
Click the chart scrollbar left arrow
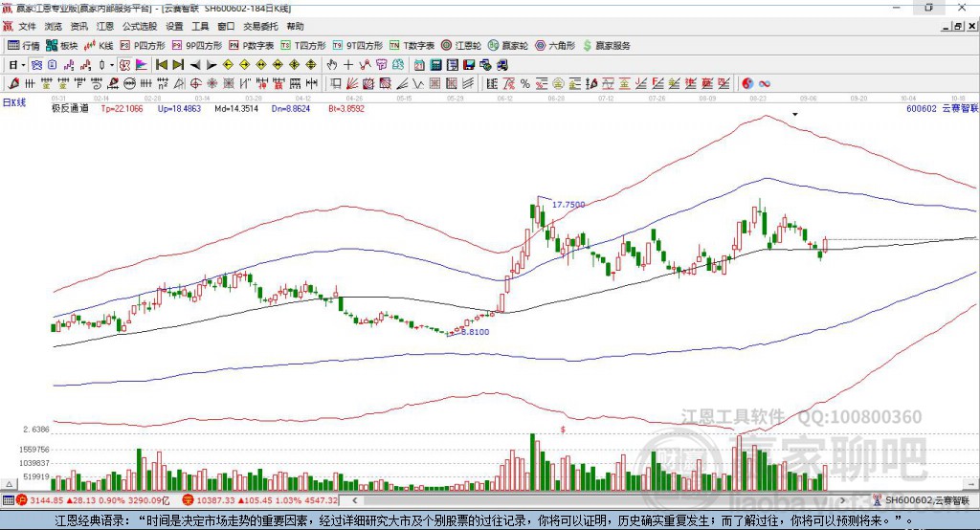354,500
